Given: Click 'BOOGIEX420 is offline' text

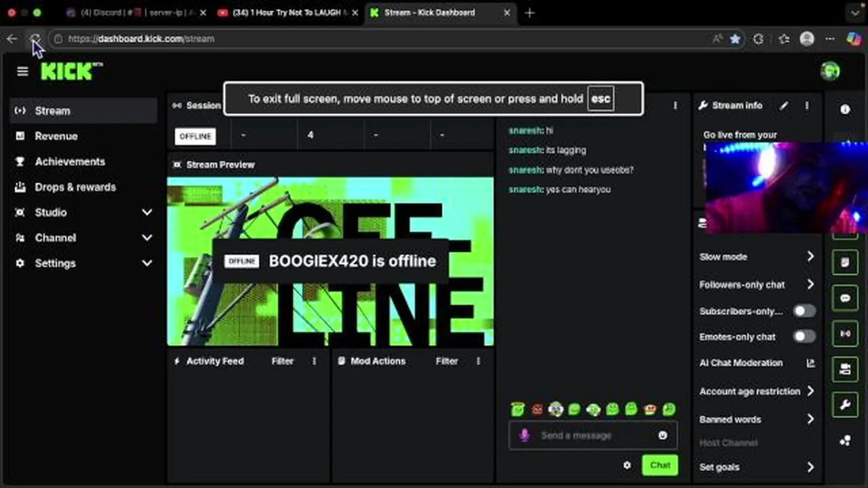Looking at the screenshot, I should pos(352,262).
